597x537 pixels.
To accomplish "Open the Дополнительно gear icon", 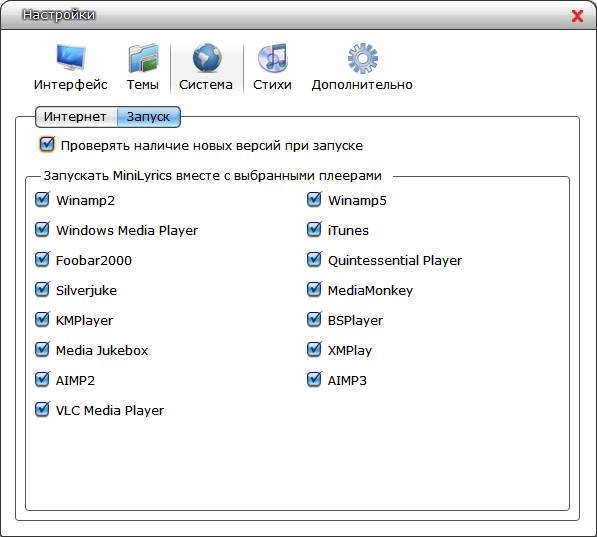I will pos(362,58).
